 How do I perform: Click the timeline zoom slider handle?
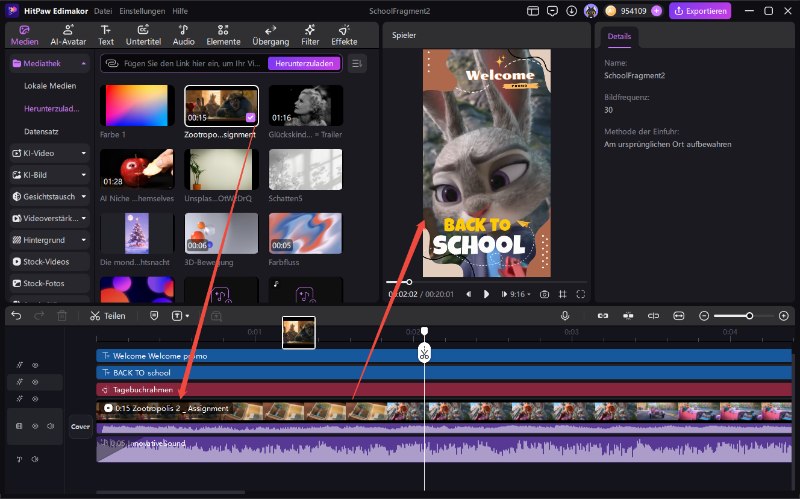[x=748, y=315]
